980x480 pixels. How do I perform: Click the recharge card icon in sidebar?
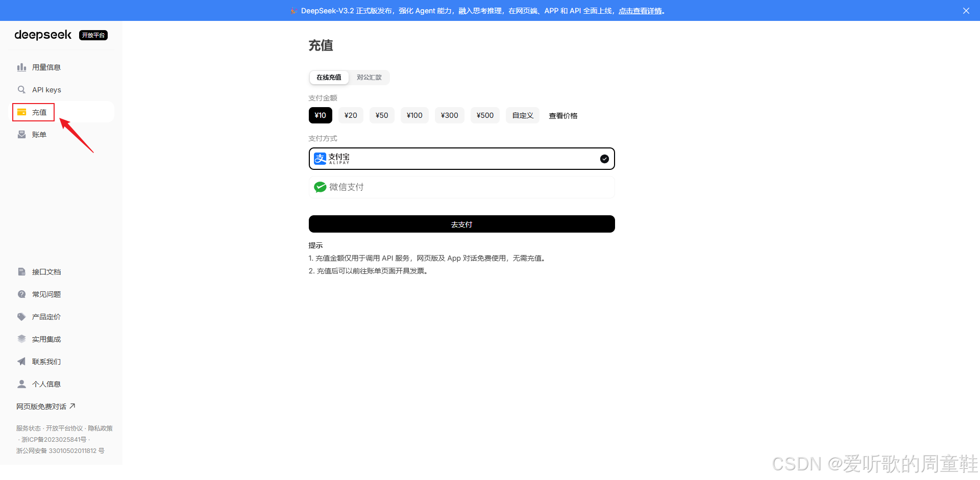(x=21, y=112)
